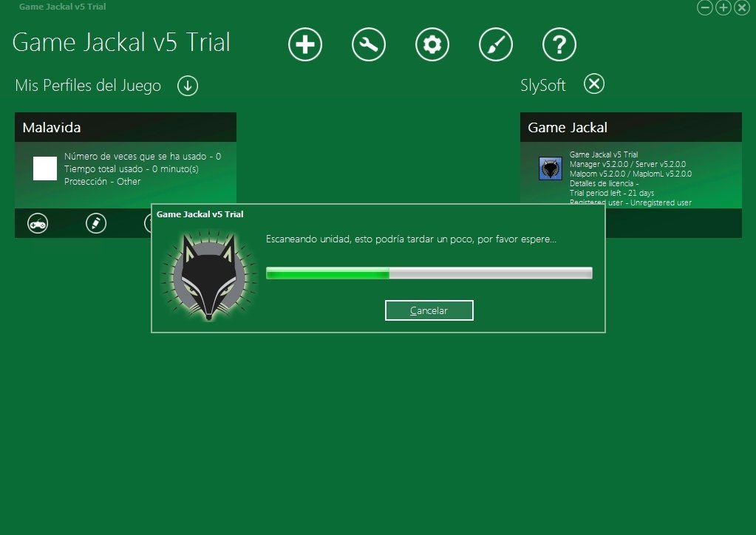Open the question mark help icon

click(x=559, y=44)
